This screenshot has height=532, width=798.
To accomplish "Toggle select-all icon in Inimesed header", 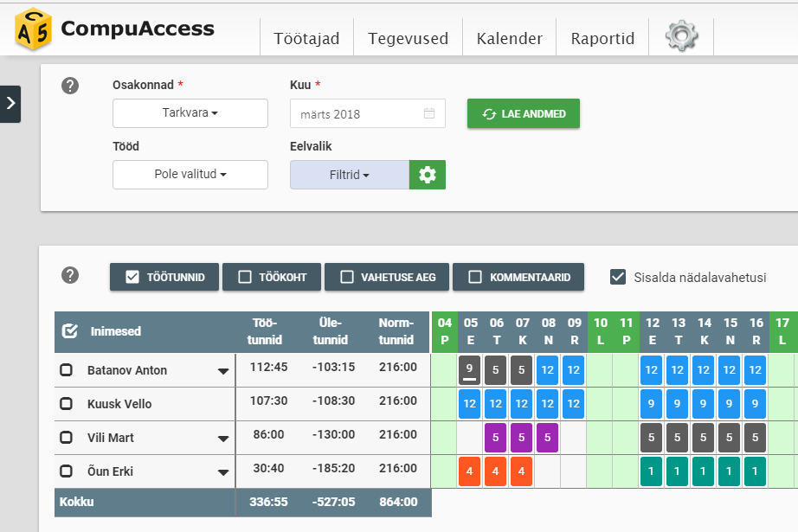I will point(70,331).
